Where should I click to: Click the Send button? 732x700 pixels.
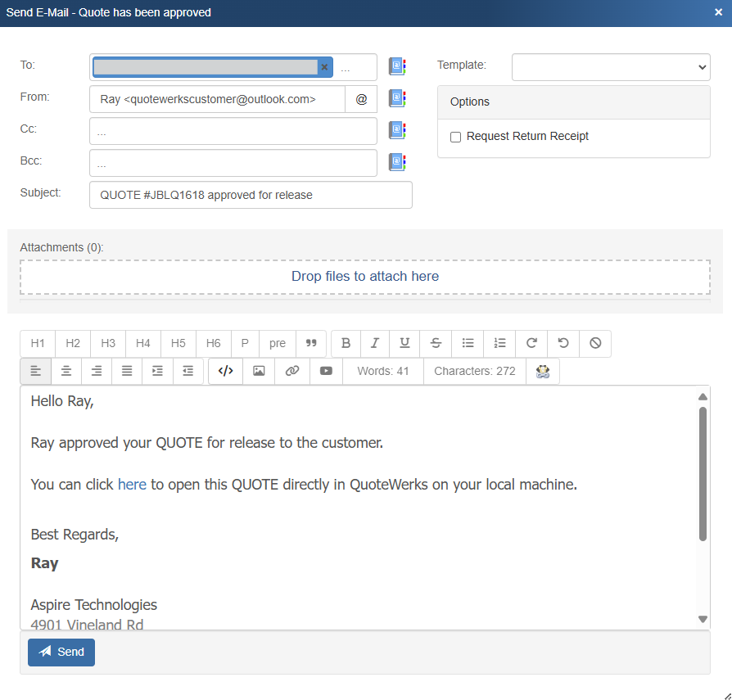(61, 652)
